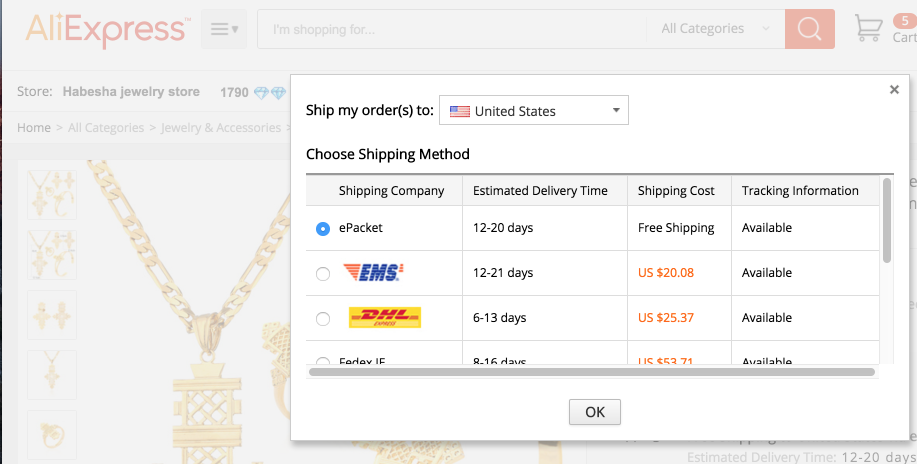This screenshot has width=917, height=464.
Task: Focus the I'm shopping for search field
Action: pos(452,29)
